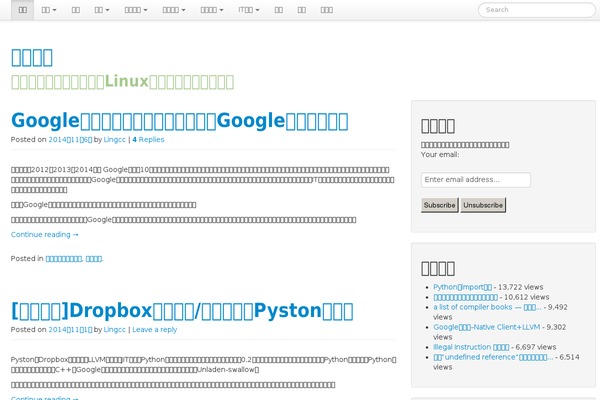Open the IT dropdown in the navigation bar
600x400 pixels.
click(x=249, y=10)
